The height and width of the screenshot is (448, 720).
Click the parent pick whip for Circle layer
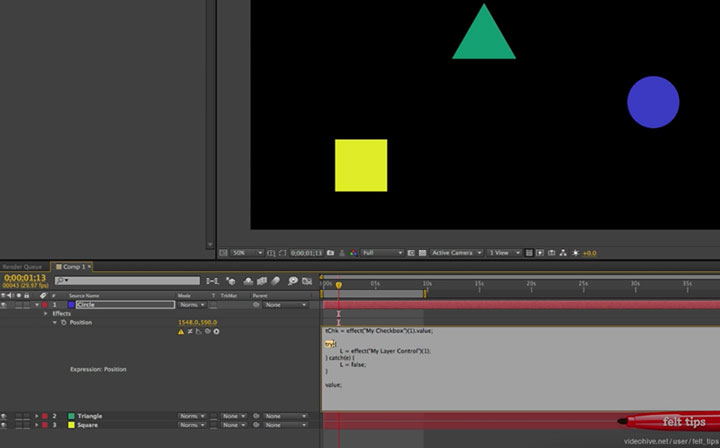(256, 305)
